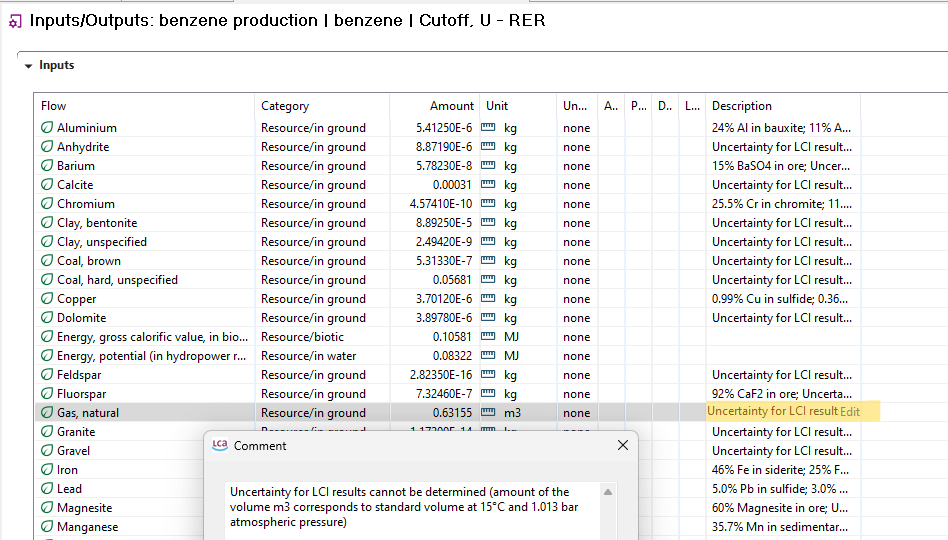The height and width of the screenshot is (540, 948).
Task: Close the Comment dialog
Action: [623, 445]
